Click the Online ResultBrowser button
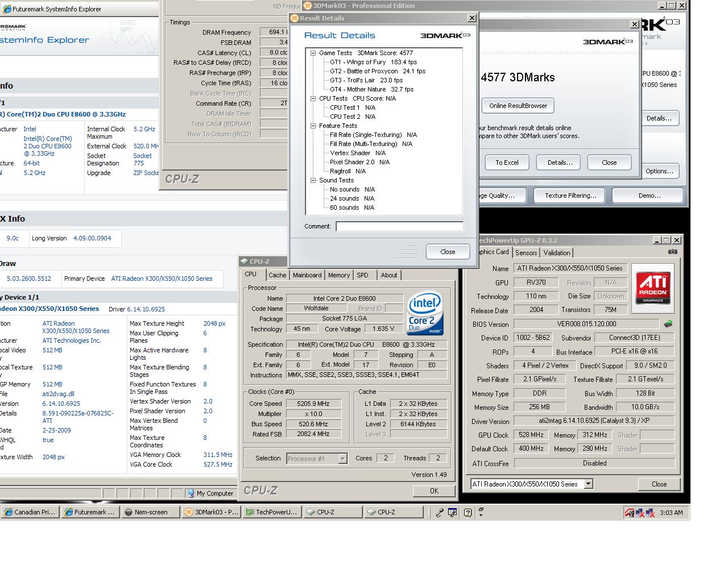 coord(518,106)
